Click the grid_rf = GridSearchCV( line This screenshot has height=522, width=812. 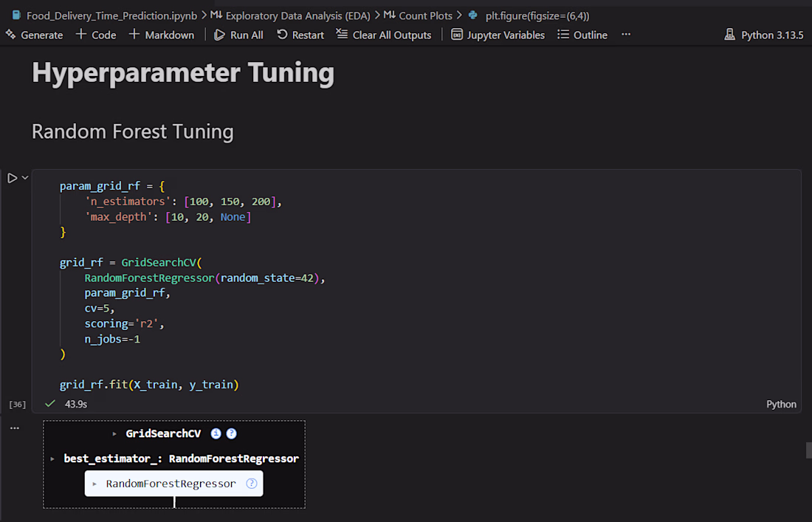131,263
